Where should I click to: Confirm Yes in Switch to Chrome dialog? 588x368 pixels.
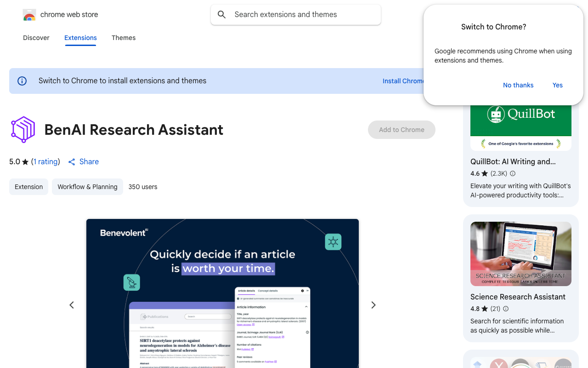point(558,85)
